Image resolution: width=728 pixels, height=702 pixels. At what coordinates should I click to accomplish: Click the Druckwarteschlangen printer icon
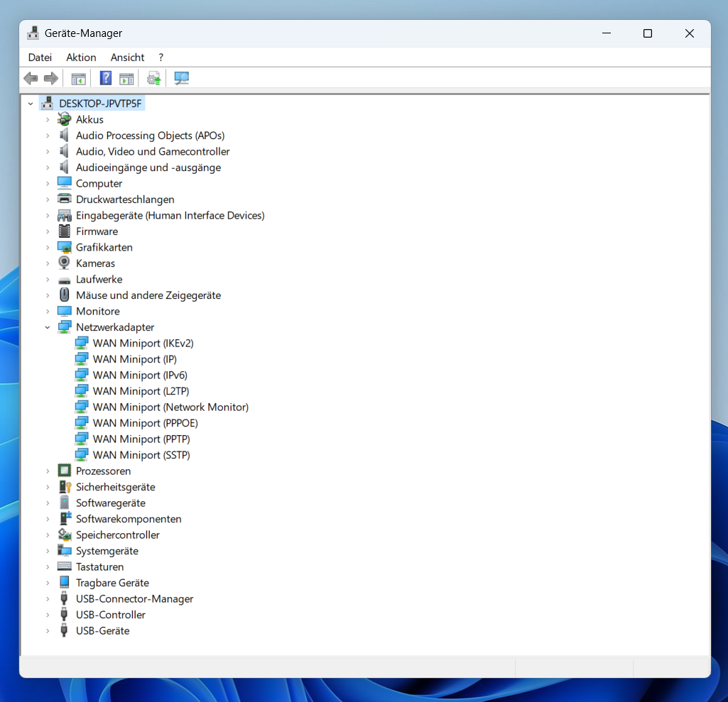pos(64,199)
